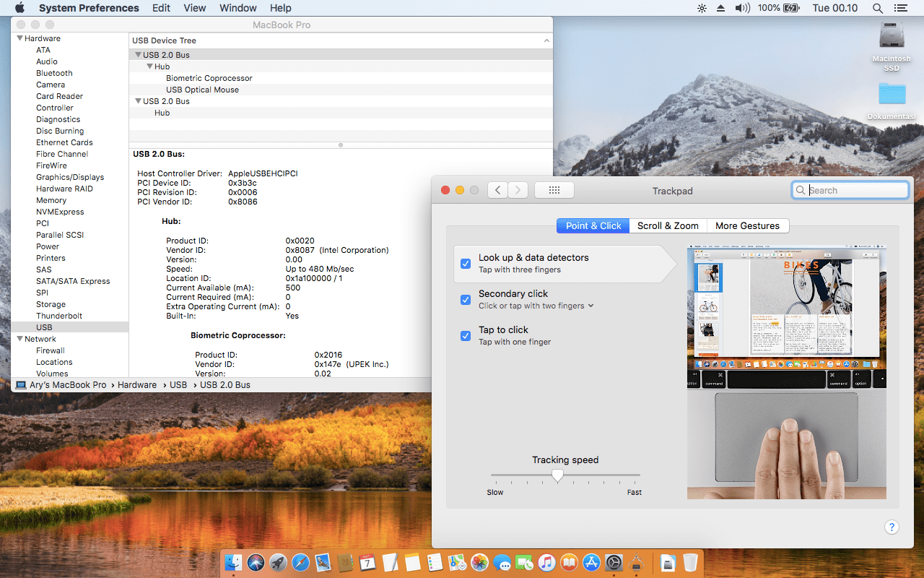The height and width of the screenshot is (578, 924).
Task: Open Calendar icon in the Dock
Action: click(367, 562)
